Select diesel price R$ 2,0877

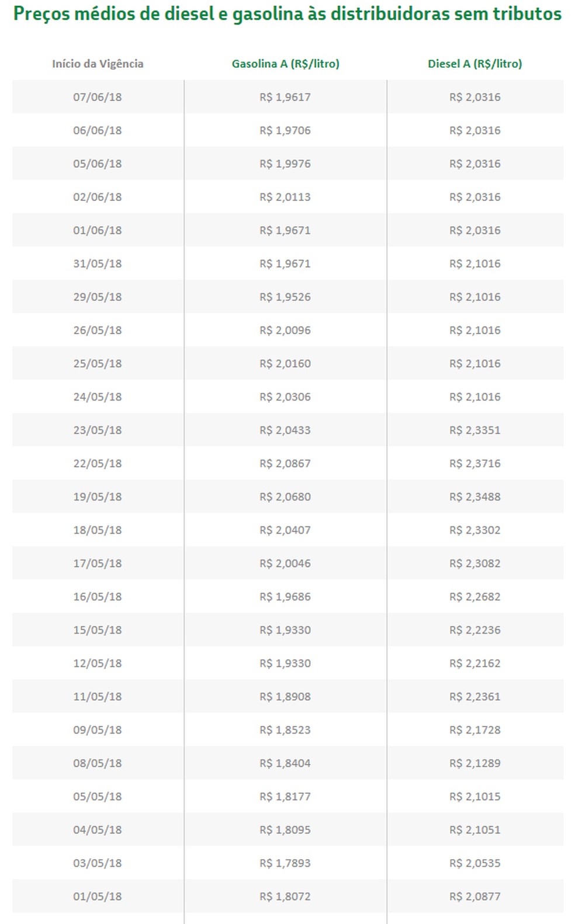[x=474, y=896]
